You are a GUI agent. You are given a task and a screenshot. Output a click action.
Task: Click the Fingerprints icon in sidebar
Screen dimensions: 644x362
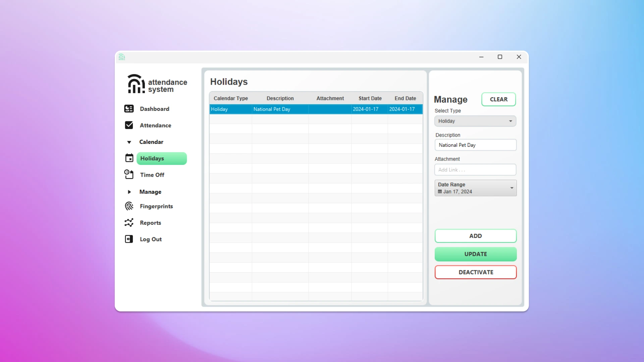[x=129, y=206]
